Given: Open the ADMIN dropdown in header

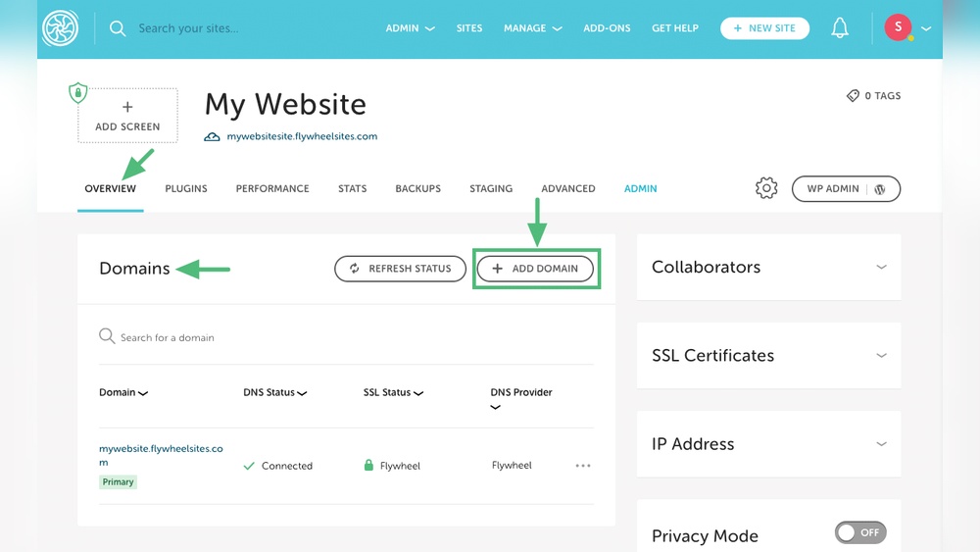Looking at the screenshot, I should (x=410, y=28).
